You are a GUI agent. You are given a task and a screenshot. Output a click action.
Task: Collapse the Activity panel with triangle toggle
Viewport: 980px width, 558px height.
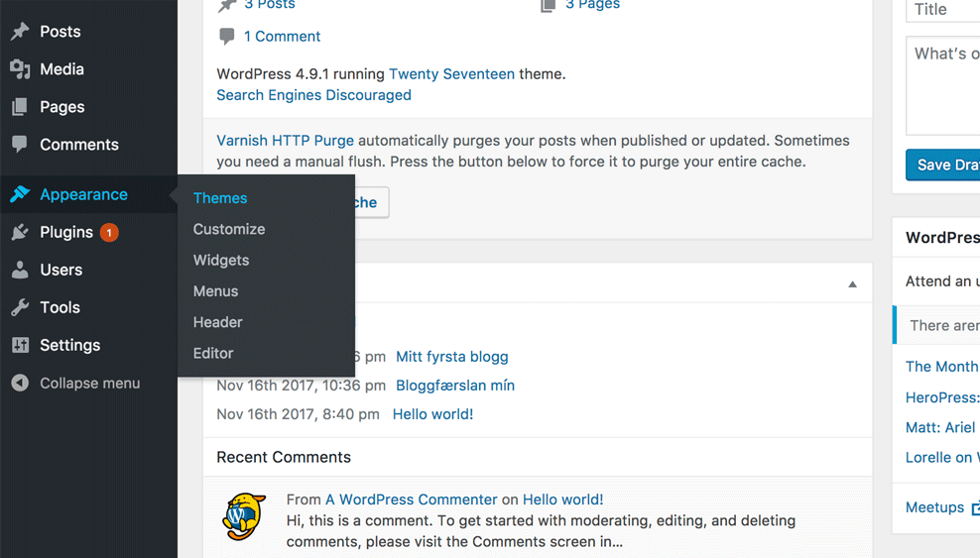(852, 284)
